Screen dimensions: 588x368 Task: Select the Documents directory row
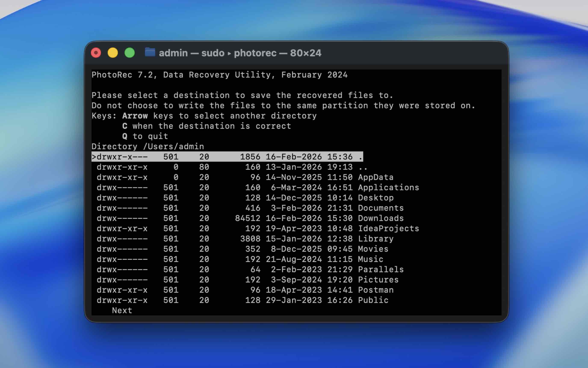tap(381, 208)
